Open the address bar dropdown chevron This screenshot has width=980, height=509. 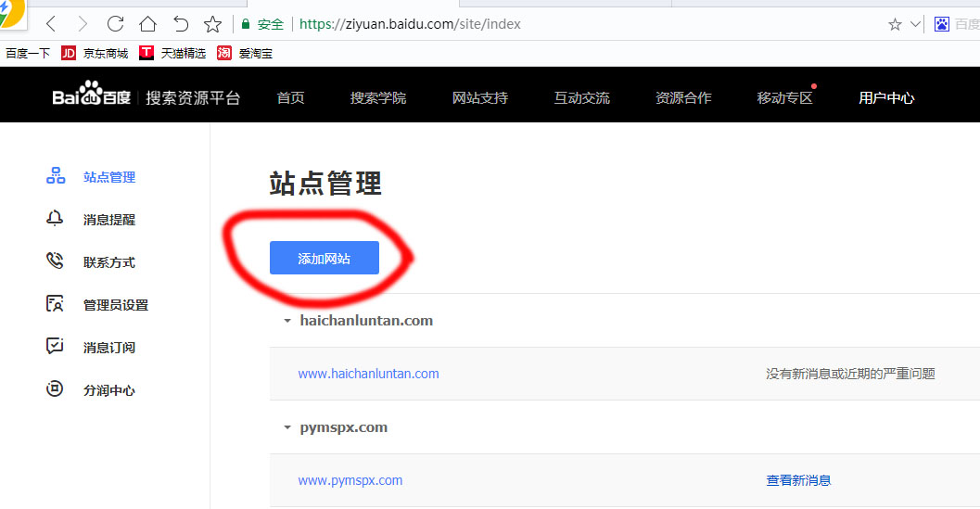[916, 24]
